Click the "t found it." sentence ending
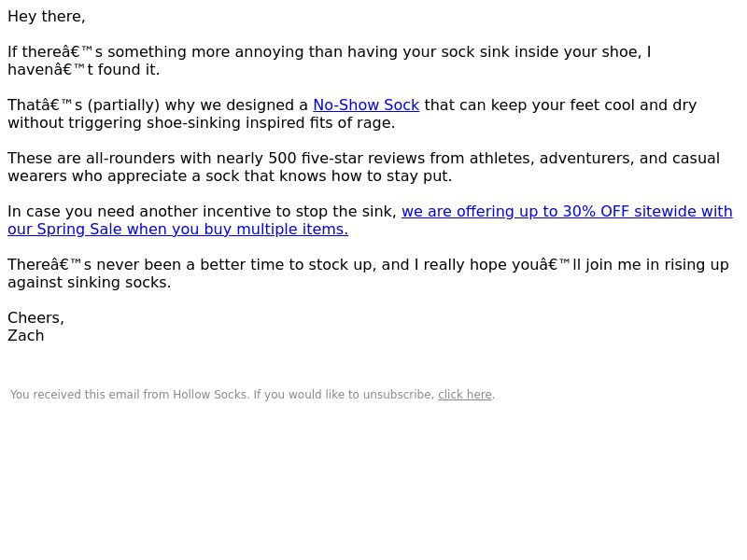The width and height of the screenshot is (747, 560). click(x=123, y=69)
